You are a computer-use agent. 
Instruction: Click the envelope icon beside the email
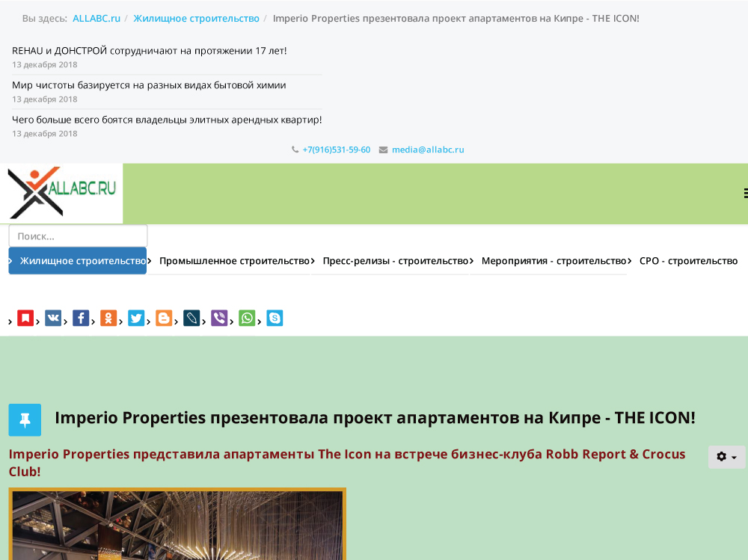(x=383, y=150)
